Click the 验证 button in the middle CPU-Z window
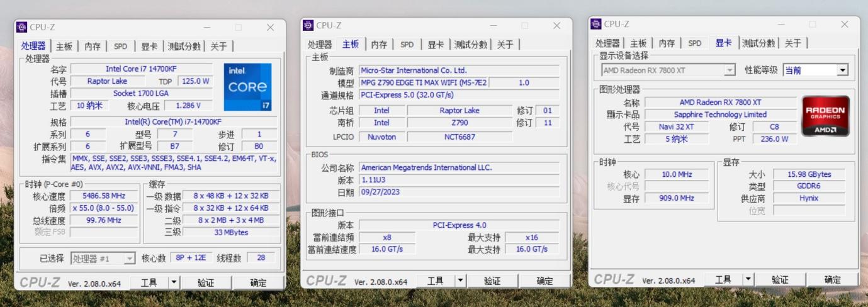Screen dimensions: 868x307 492,281
